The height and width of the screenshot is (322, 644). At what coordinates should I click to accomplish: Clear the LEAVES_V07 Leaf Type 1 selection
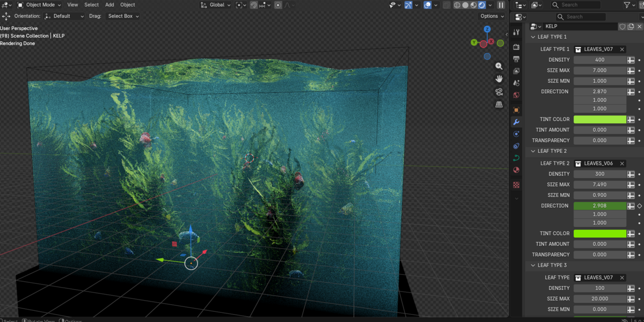pyautogui.click(x=622, y=49)
